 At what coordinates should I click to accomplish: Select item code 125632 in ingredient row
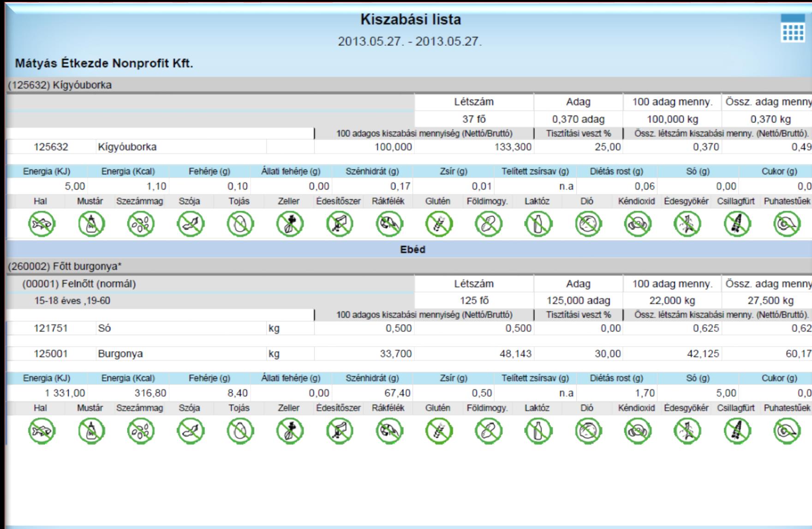pyautogui.click(x=51, y=147)
